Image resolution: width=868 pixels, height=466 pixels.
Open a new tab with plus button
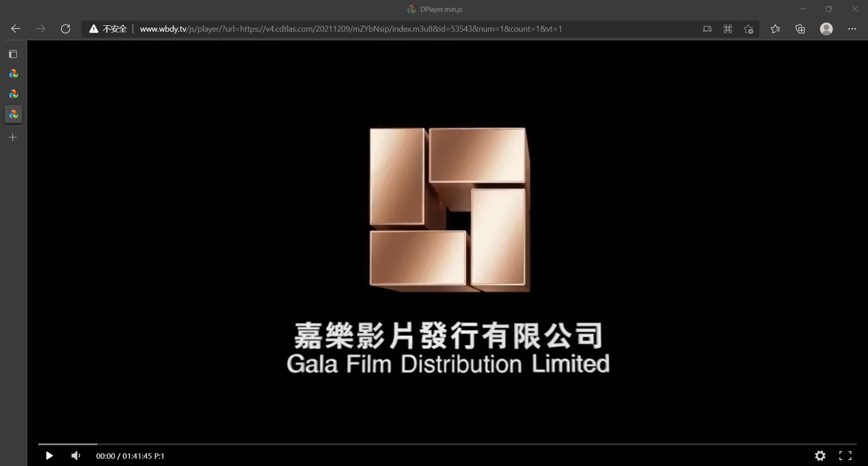[x=13, y=137]
